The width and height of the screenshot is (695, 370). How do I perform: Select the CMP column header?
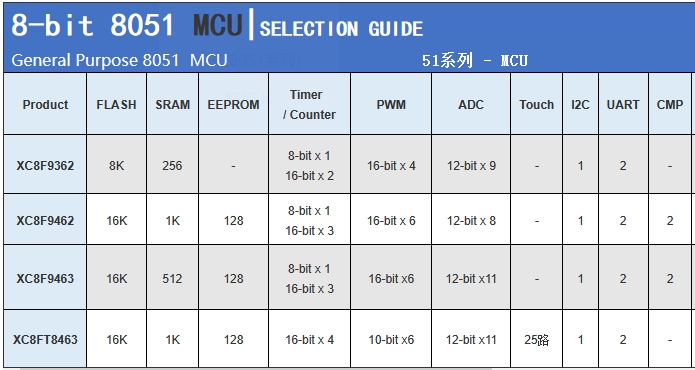tap(670, 105)
